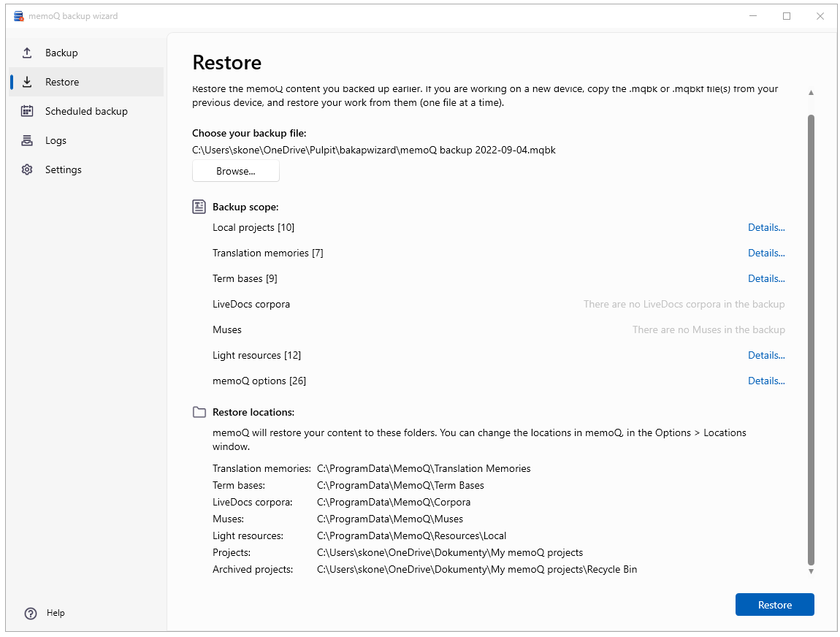Show Details for Term bases
The width and height of the screenshot is (840, 637).
[766, 278]
